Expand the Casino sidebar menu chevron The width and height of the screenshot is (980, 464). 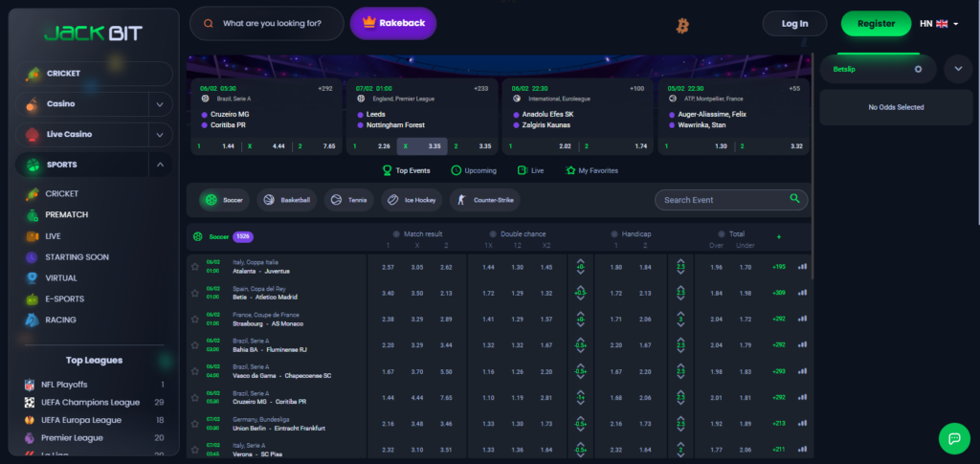(160, 104)
